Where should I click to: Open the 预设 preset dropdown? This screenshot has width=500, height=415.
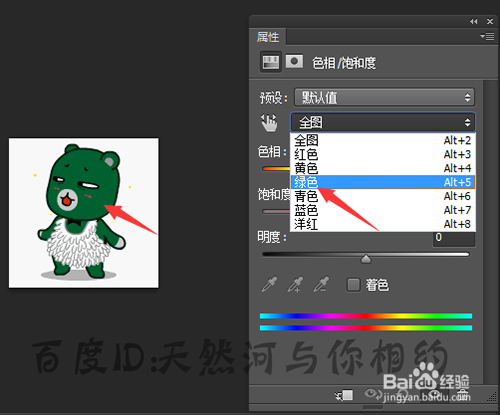pos(384,98)
